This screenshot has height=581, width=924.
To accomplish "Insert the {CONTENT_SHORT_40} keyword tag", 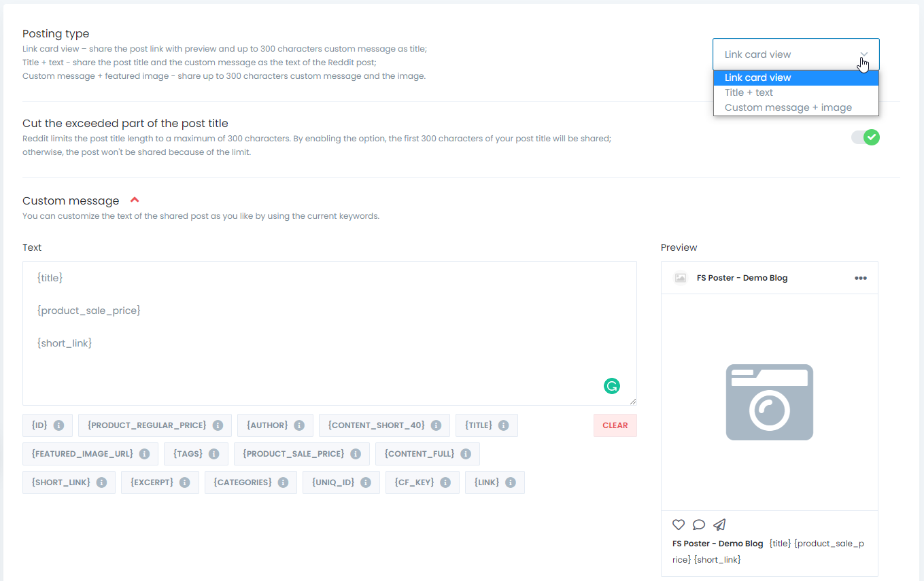I will [384, 425].
